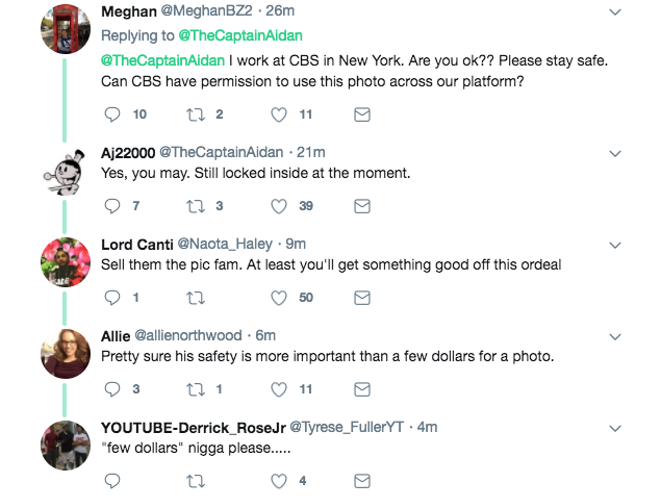This screenshot has height=498, width=660.
Task: Open more options chevron on Meghan's tweet
Action: click(615, 12)
